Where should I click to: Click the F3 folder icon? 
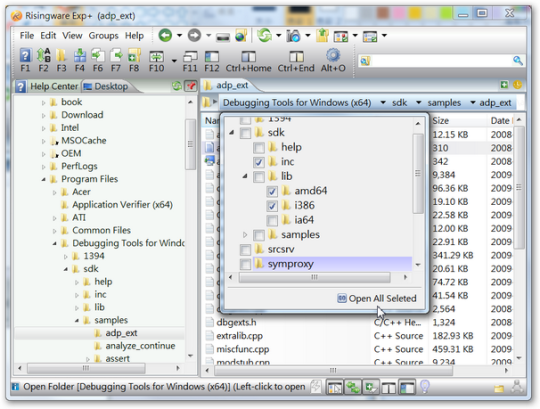61,55
